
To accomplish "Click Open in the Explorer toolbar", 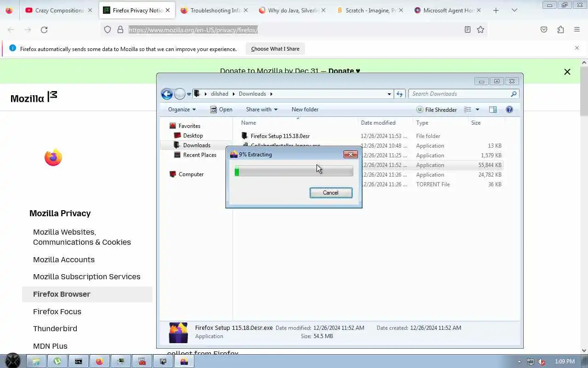I will [x=221, y=109].
